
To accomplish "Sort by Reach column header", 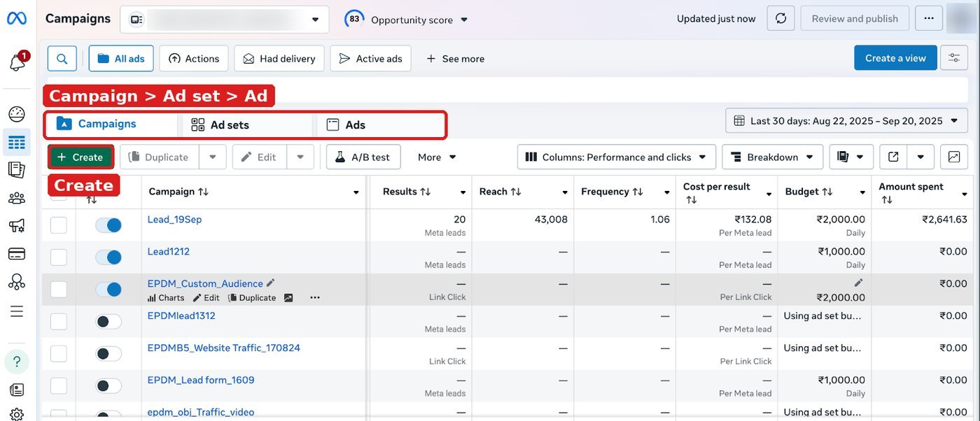I will tap(500, 192).
